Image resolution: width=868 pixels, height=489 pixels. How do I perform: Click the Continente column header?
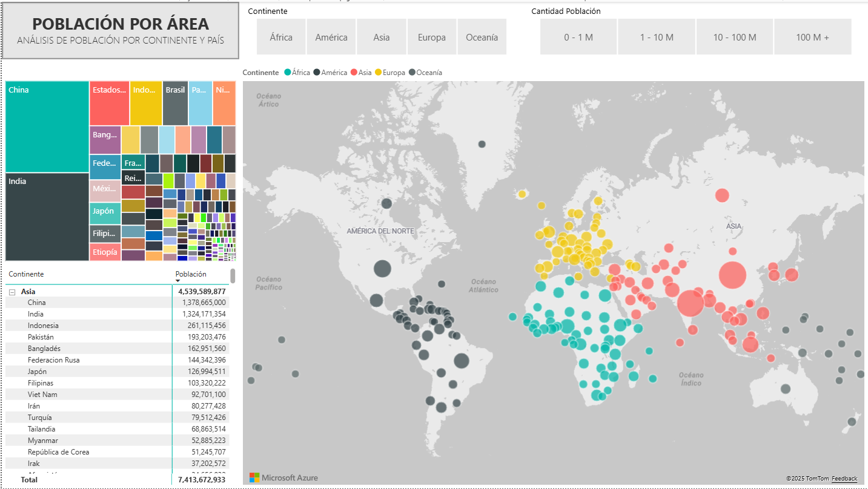[x=26, y=274]
